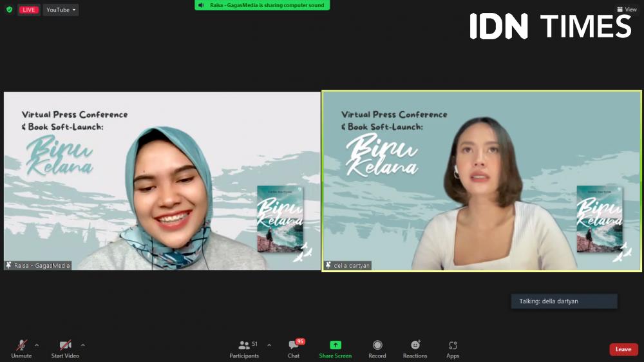Select della dartyan video tile

[481, 181]
